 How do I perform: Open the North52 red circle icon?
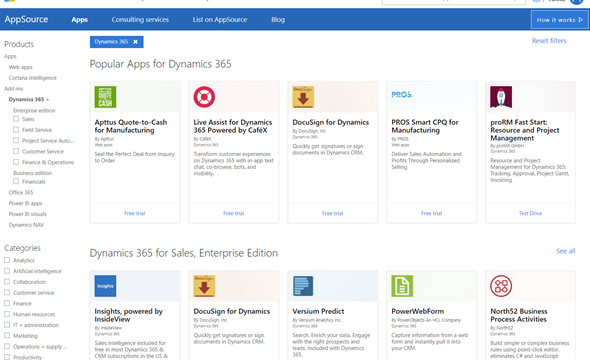tap(501, 286)
